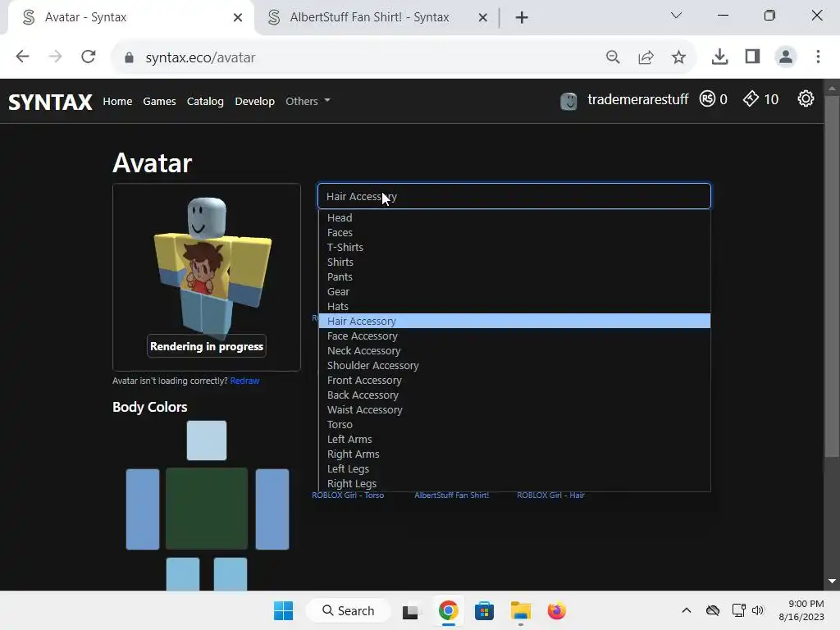Viewport: 840px width, 630px height.
Task: Open the Games page
Action: 159,101
